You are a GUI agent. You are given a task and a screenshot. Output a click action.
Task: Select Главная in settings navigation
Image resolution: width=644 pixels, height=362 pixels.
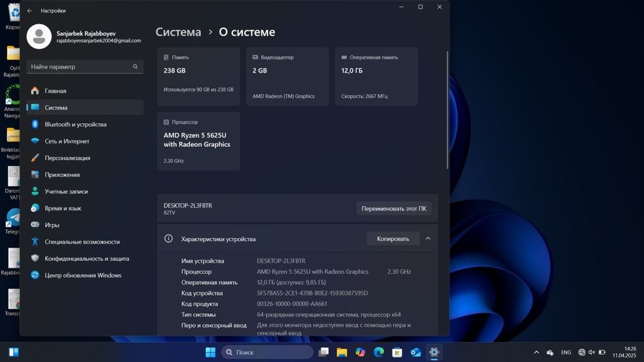pyautogui.click(x=55, y=91)
